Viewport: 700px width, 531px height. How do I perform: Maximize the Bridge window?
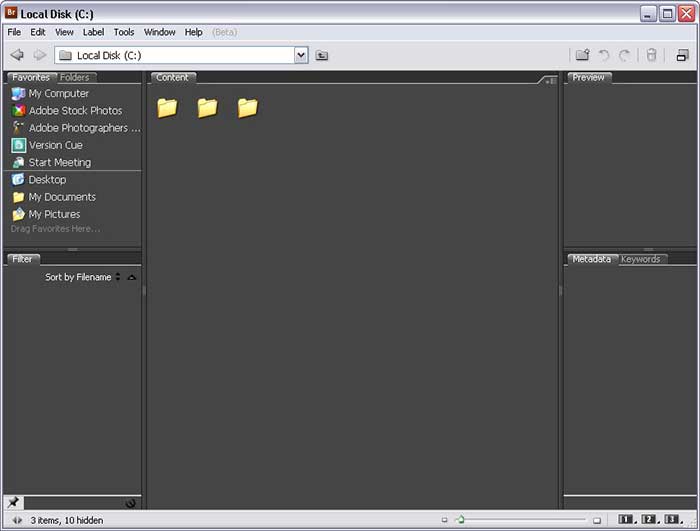pos(667,14)
